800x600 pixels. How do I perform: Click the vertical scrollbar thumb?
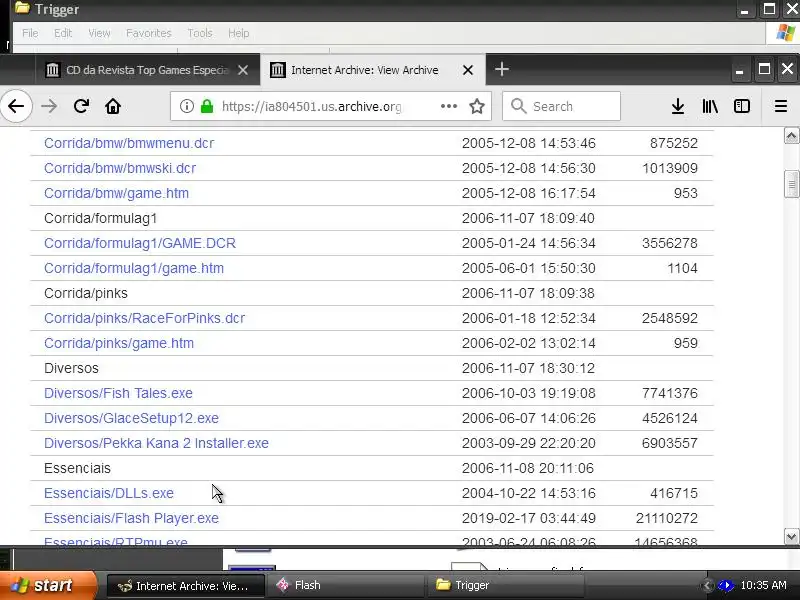click(791, 184)
